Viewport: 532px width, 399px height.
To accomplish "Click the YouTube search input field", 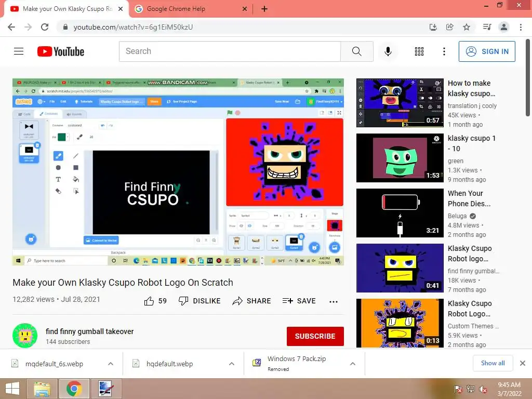I will 230,51.
